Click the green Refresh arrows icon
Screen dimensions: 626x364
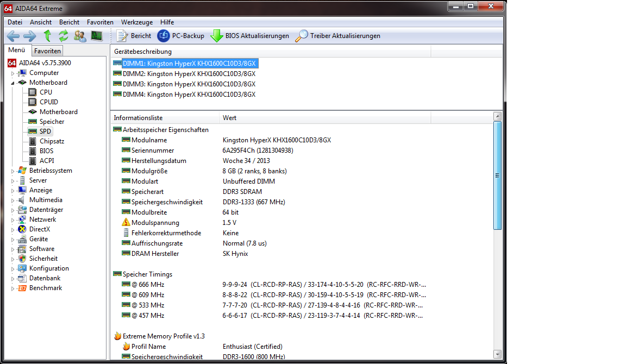64,36
